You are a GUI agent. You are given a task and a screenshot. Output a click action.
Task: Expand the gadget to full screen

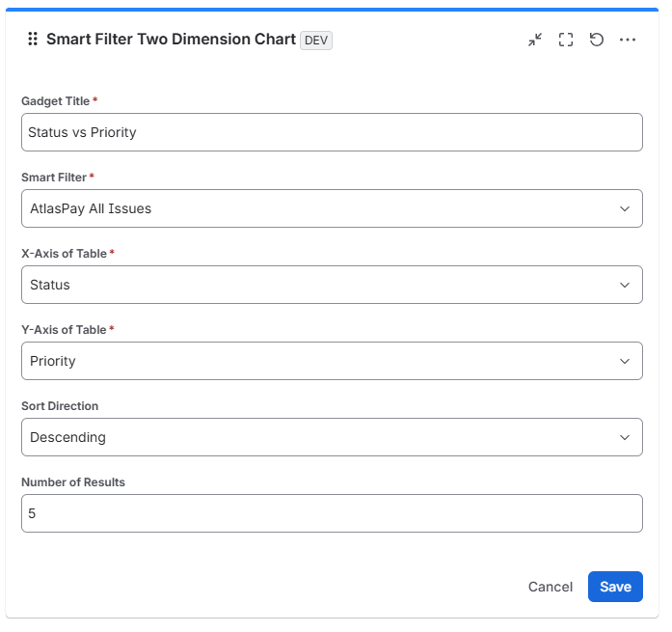pyautogui.click(x=566, y=40)
